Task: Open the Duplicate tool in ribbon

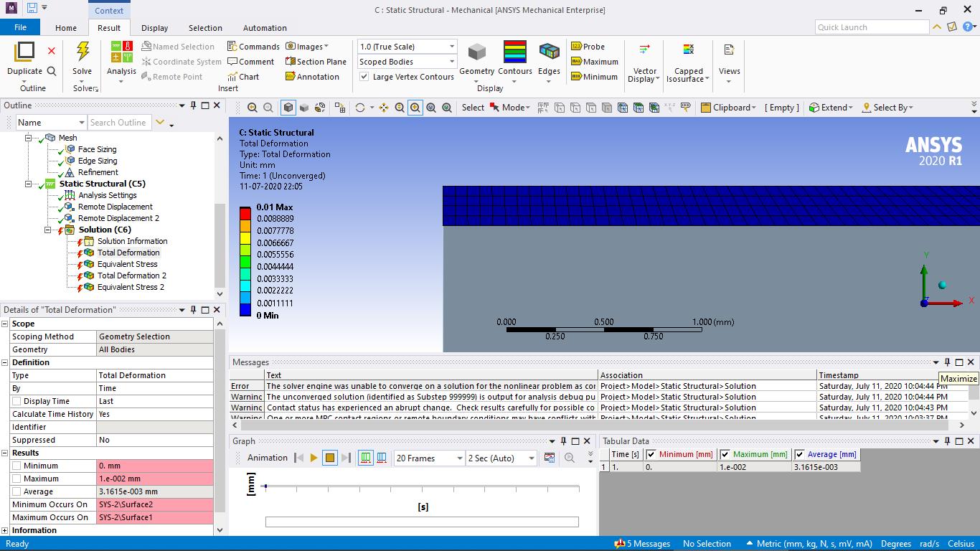Action: point(24,58)
